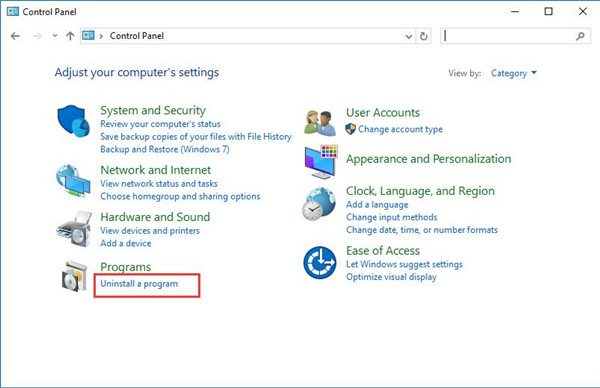Refresh the Control Panel address bar
This screenshot has height=388, width=600.
click(423, 36)
